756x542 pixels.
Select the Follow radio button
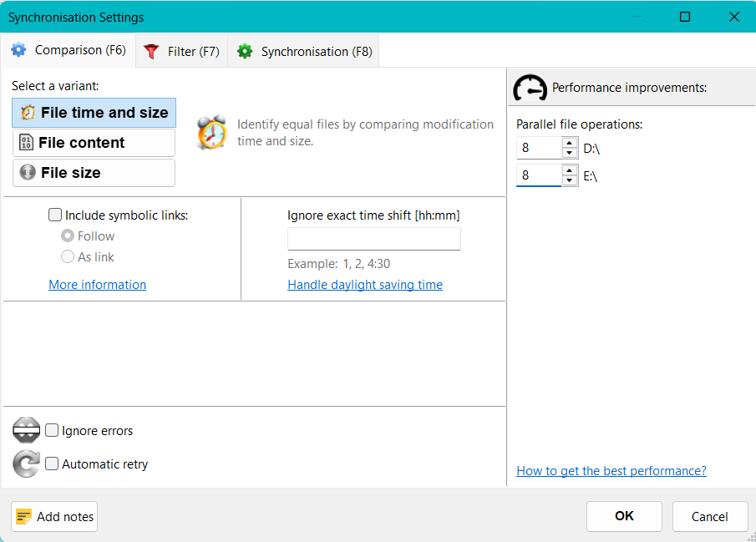(68, 236)
